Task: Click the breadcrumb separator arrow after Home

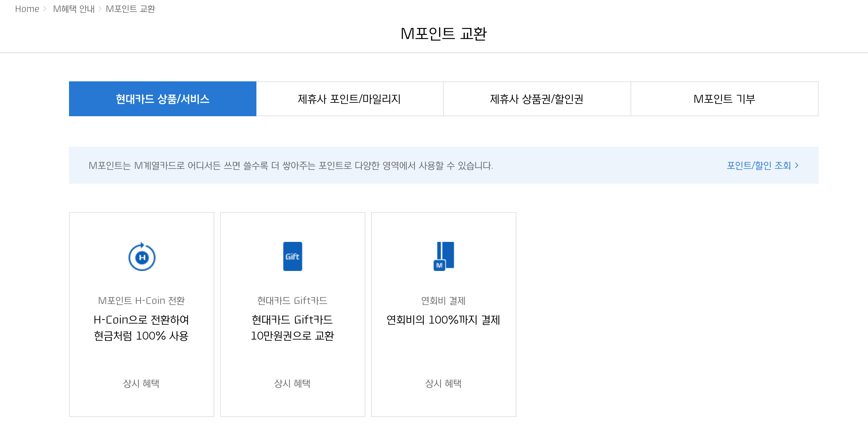Action: click(x=45, y=9)
